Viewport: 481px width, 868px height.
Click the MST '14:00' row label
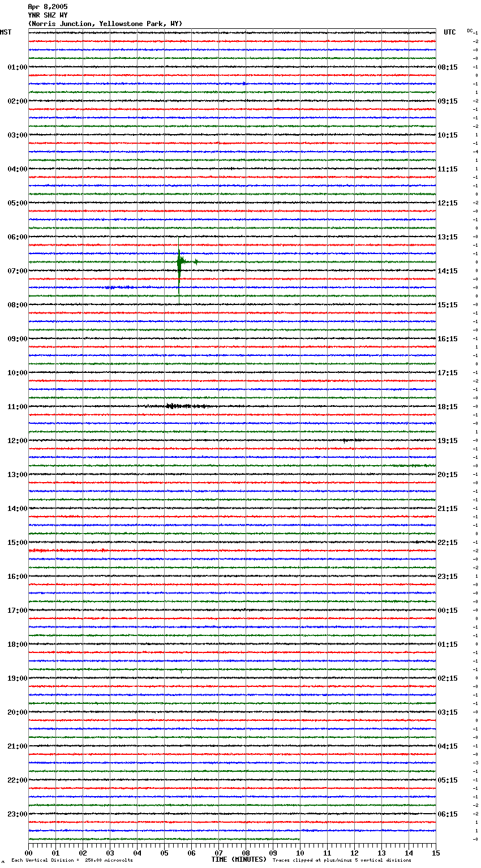17,509
